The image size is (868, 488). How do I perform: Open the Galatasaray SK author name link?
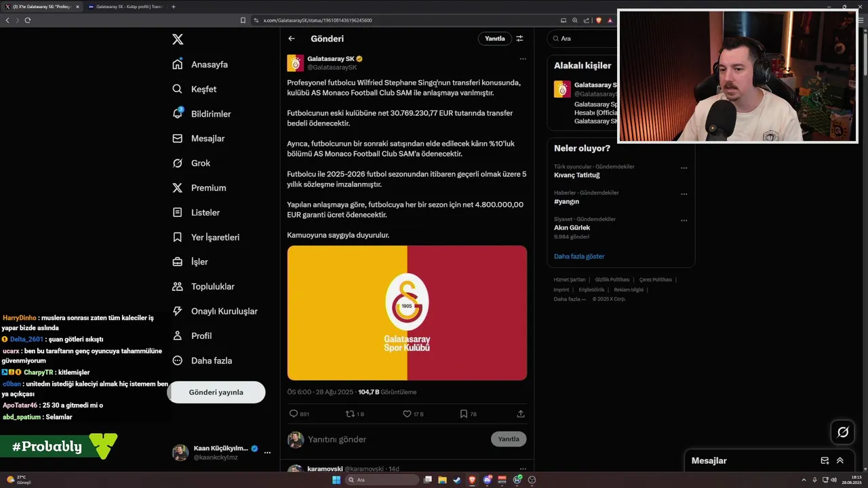pyautogui.click(x=330, y=59)
